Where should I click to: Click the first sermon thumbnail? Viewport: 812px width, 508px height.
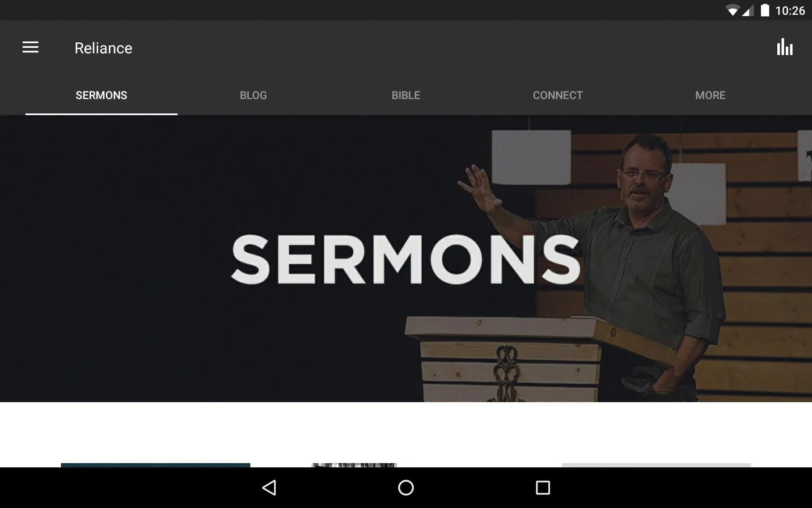click(x=154, y=465)
